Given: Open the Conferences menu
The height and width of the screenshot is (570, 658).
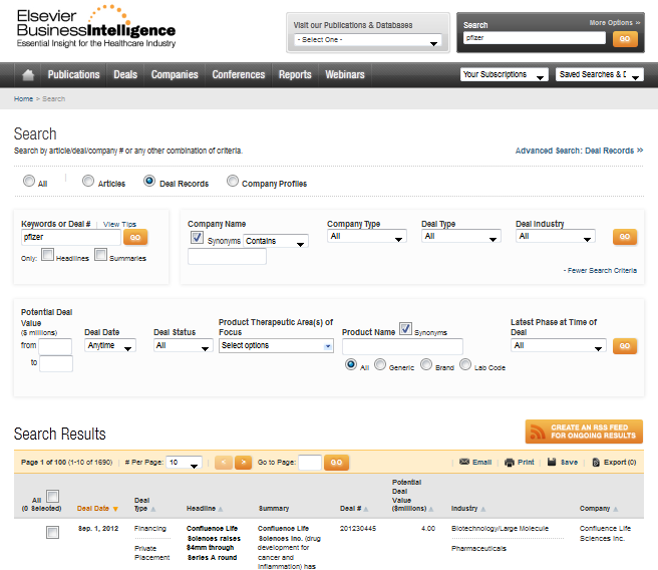Looking at the screenshot, I should coord(238,75).
